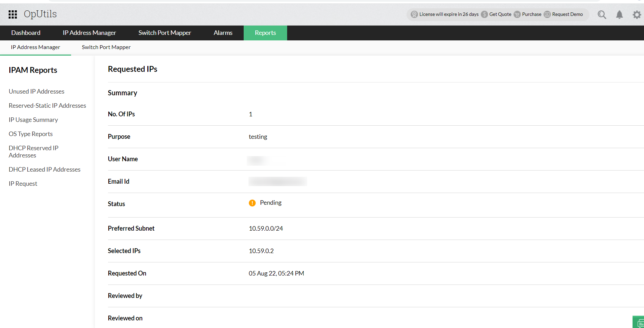This screenshot has width=644, height=328.
Task: Select the IP Address Manager sub-tab
Action: click(36, 47)
